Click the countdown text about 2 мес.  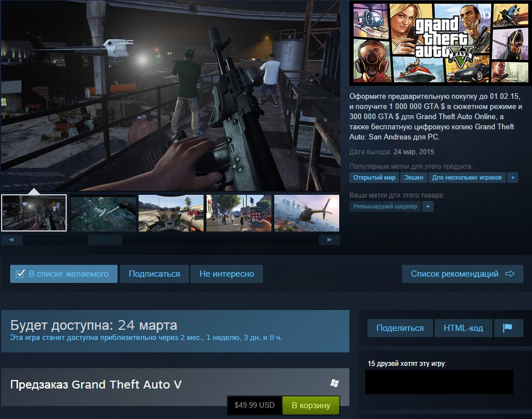(x=146, y=338)
